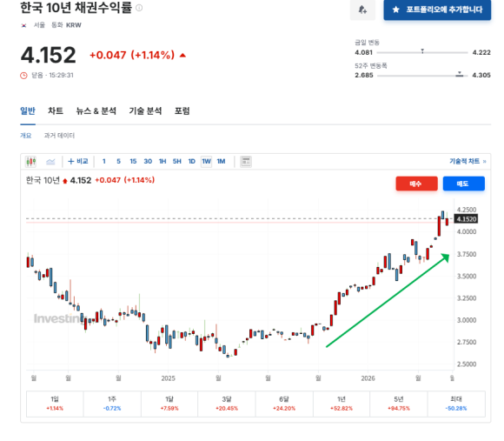504x441 pixels.
Task: Select the 과거 데이터 sub-tab
Action: tap(59, 136)
